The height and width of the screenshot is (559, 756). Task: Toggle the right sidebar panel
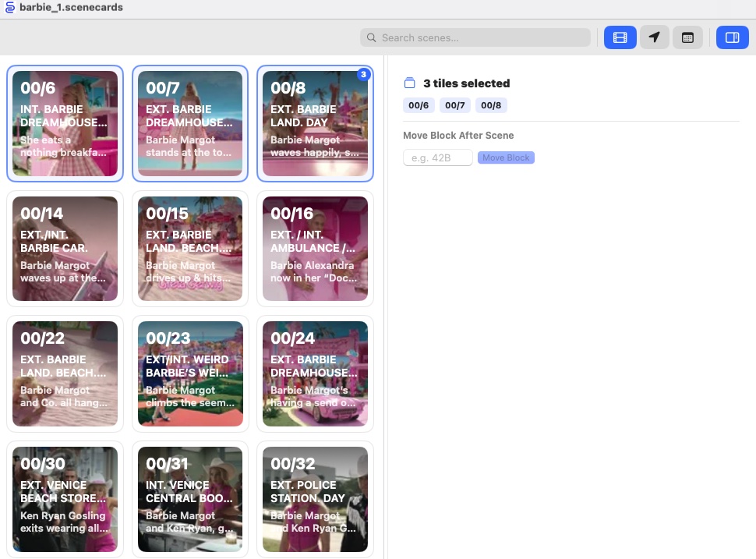pos(732,37)
